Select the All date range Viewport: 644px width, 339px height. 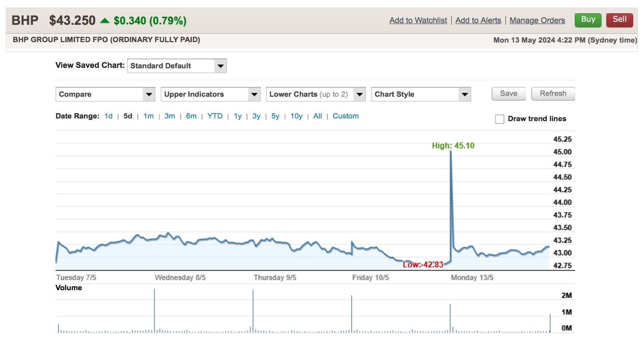pyautogui.click(x=318, y=116)
